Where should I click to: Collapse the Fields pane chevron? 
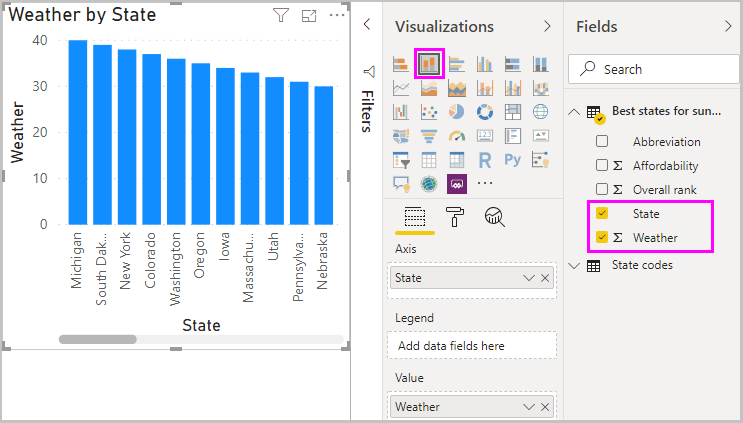pyautogui.click(x=728, y=27)
